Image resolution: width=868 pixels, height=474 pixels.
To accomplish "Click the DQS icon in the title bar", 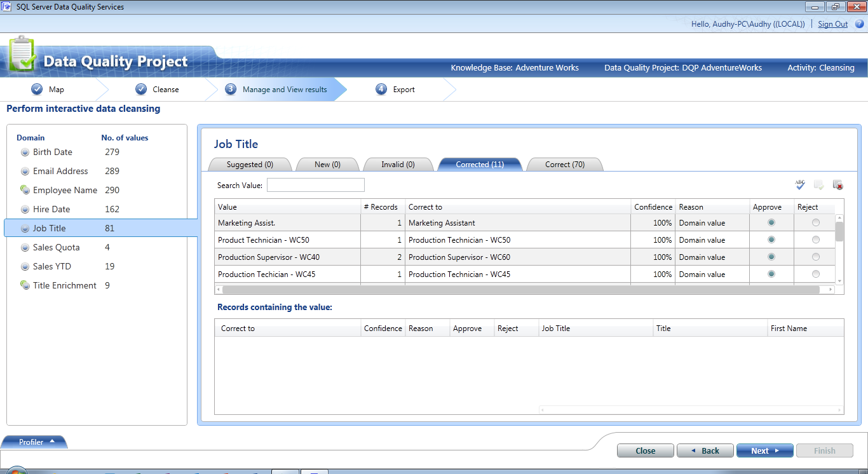I will 7,6.
